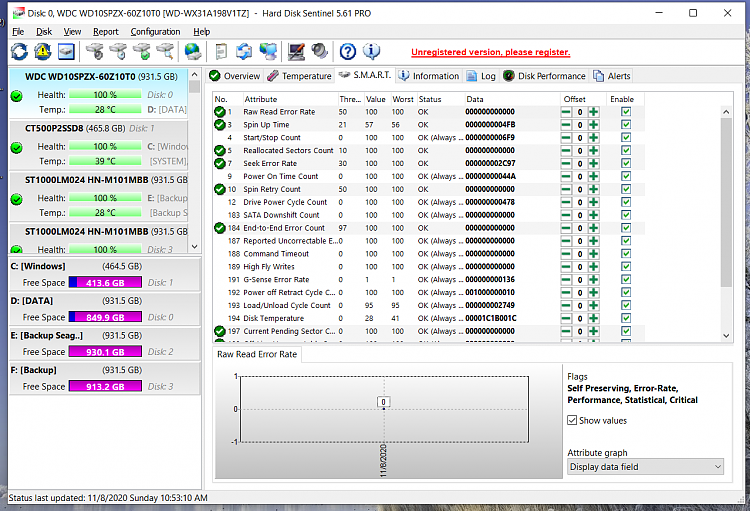This screenshot has width=750, height=511.
Task: Switch to the Disk Performance tab
Action: tap(544, 76)
